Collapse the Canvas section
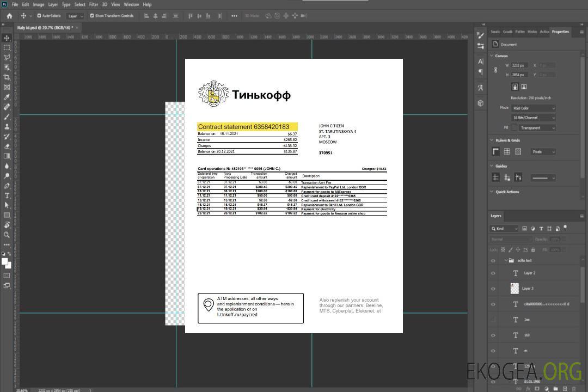 492,56
